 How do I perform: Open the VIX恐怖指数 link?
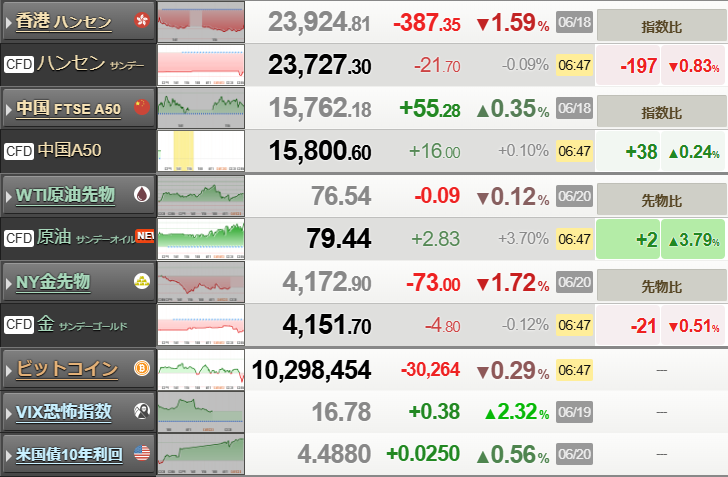coord(64,412)
